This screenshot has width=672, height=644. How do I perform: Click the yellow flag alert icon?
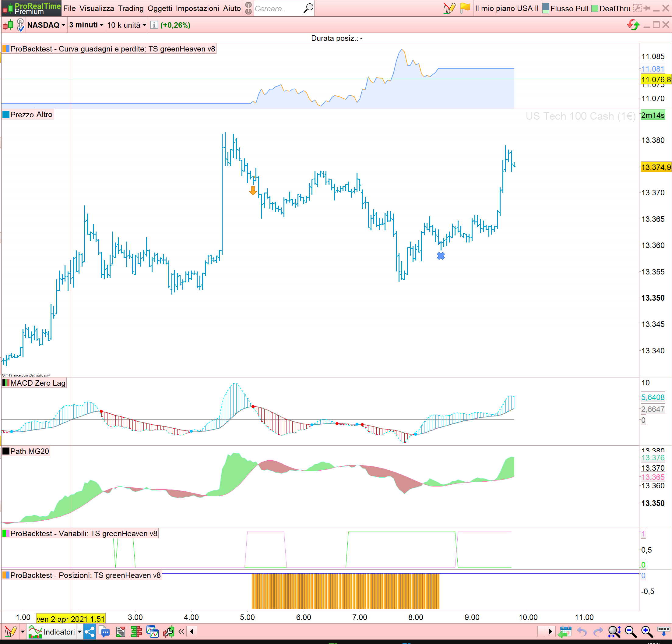click(x=465, y=8)
